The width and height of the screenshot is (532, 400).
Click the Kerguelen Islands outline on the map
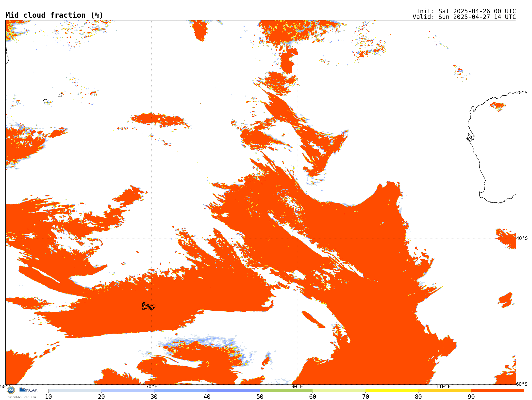pos(149,306)
